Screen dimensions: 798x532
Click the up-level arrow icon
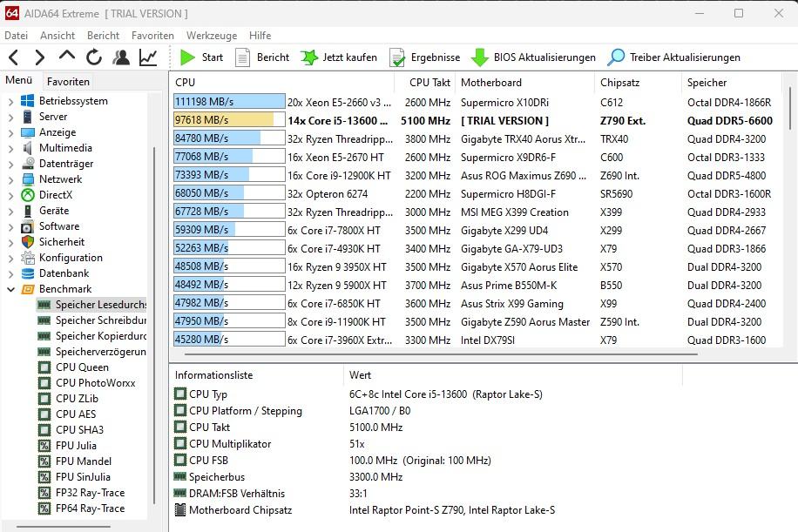pyautogui.click(x=67, y=56)
